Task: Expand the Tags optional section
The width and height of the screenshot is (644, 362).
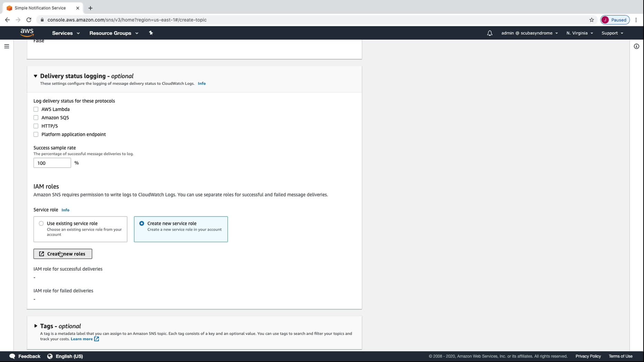Action: point(36,326)
